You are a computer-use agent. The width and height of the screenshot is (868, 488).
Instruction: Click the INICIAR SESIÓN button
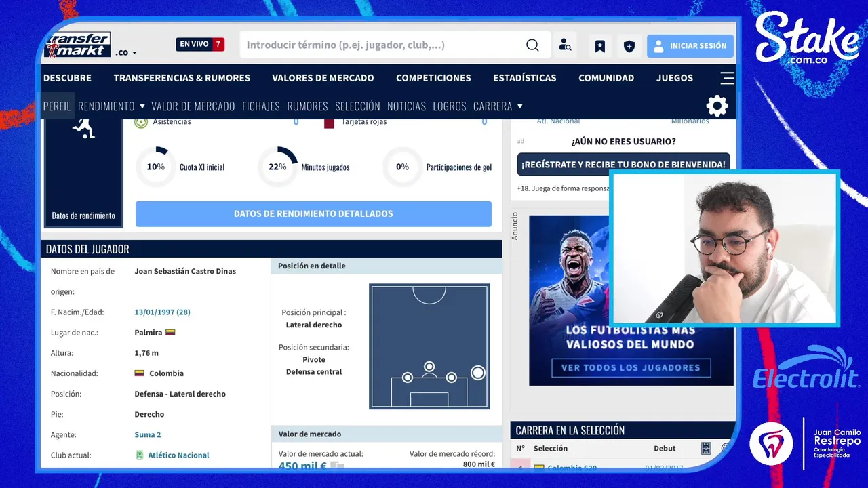coord(690,46)
